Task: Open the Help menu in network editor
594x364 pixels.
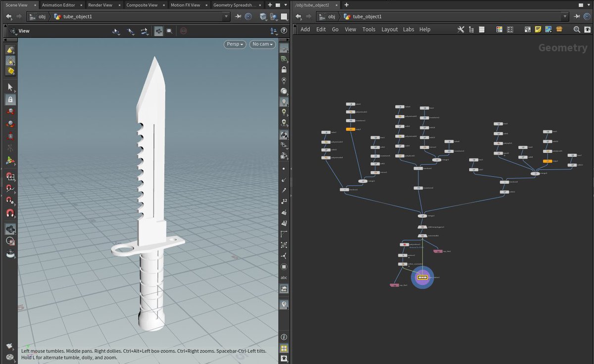Action: tap(425, 29)
